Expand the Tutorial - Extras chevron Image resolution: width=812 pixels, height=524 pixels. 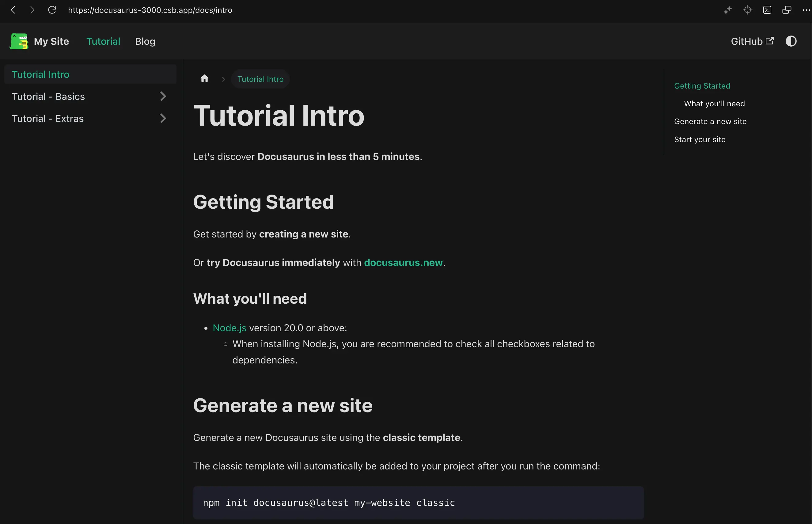pos(163,118)
